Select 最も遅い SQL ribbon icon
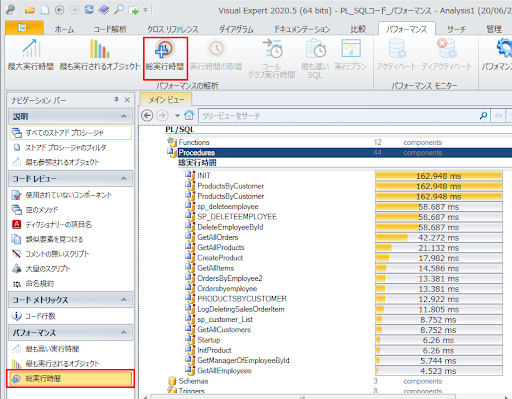Image resolution: width=512 pixels, height=399 pixels. point(315,59)
